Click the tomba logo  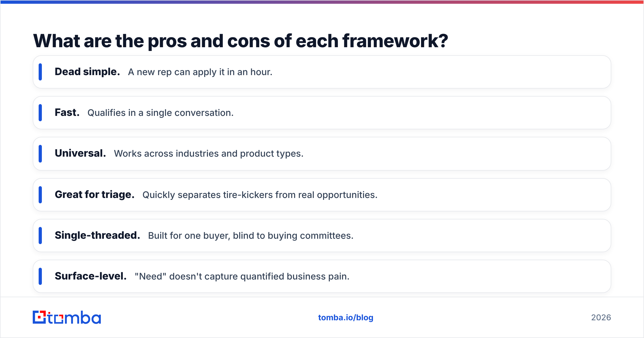(67, 317)
